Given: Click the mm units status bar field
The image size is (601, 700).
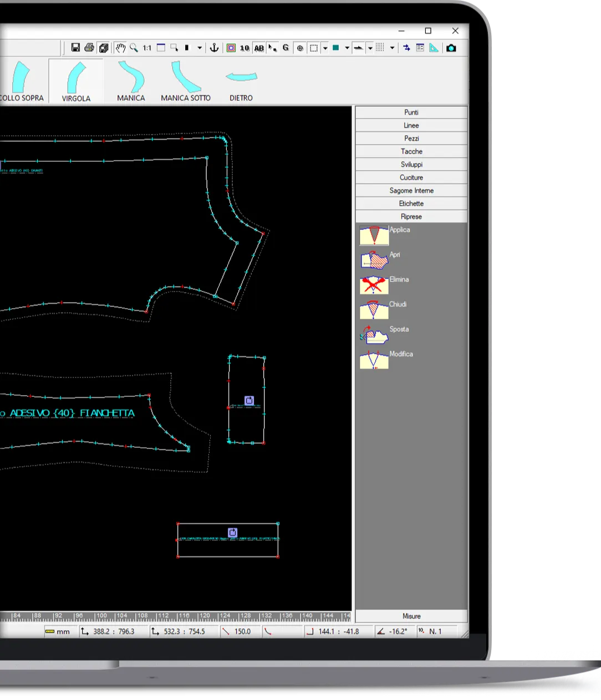Looking at the screenshot, I should (60, 631).
